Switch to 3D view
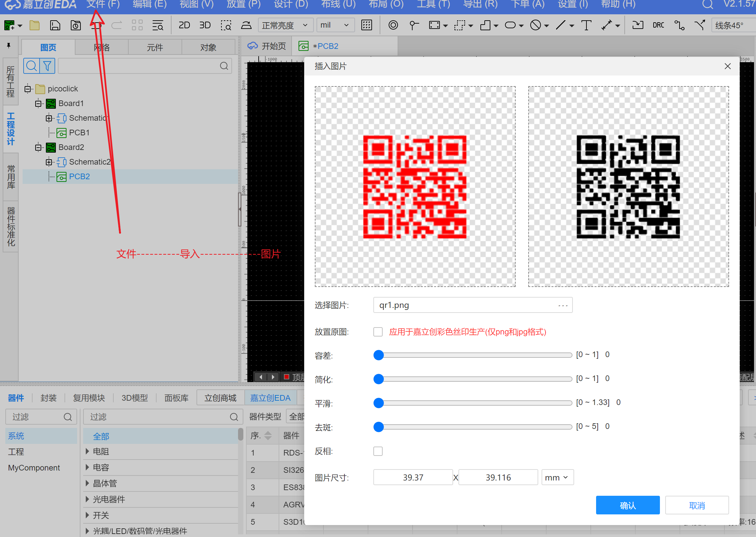Screen dimensions: 756x537 pos(205,25)
